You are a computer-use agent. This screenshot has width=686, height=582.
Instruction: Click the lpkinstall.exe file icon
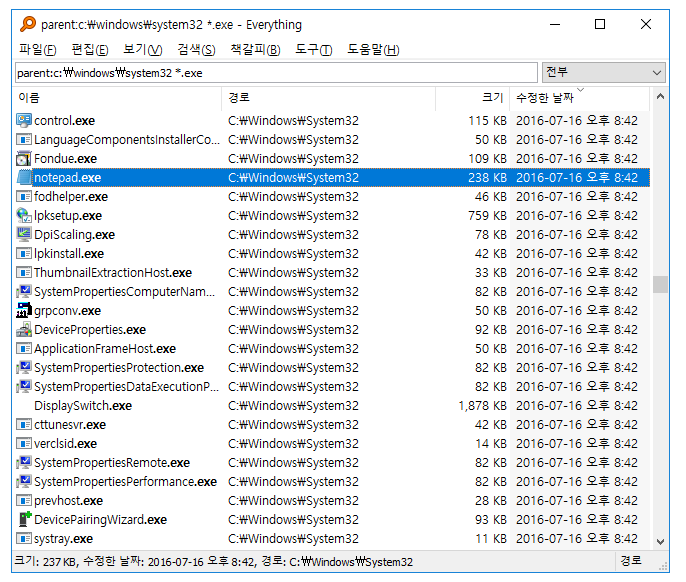24,253
